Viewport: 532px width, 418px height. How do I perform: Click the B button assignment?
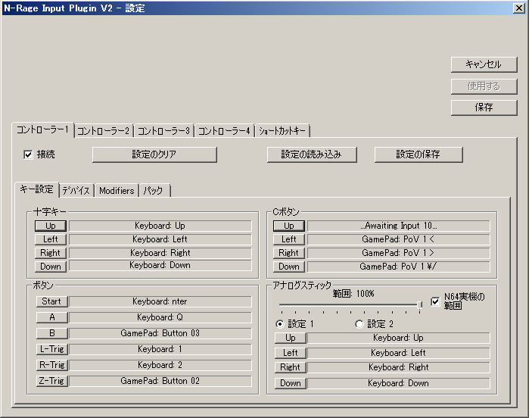[51, 333]
